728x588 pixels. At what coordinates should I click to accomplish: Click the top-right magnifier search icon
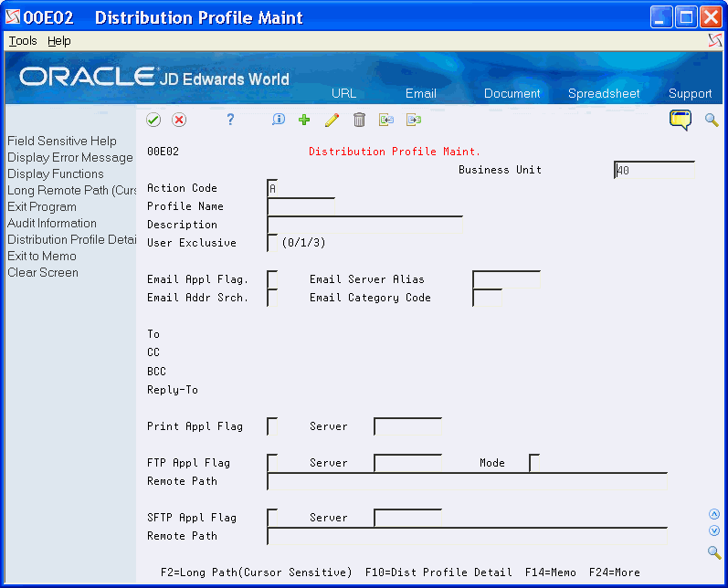point(712,120)
